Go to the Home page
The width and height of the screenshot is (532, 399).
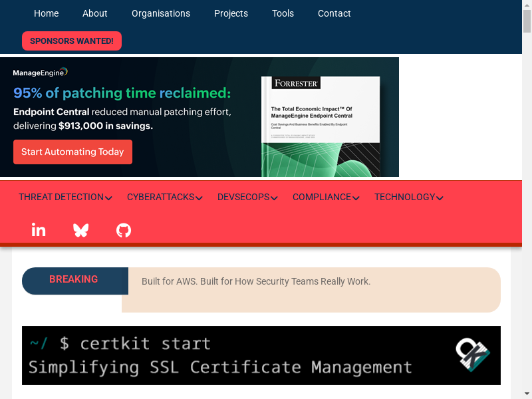(46, 13)
